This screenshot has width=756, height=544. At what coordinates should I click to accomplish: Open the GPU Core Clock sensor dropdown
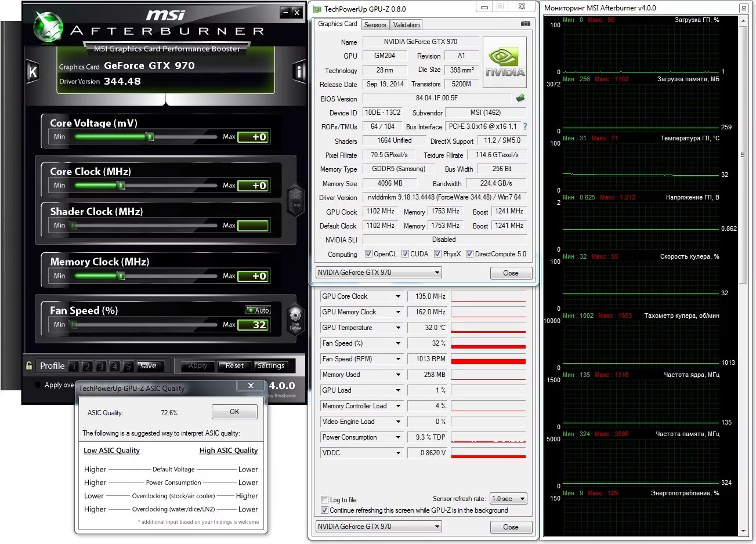click(398, 296)
